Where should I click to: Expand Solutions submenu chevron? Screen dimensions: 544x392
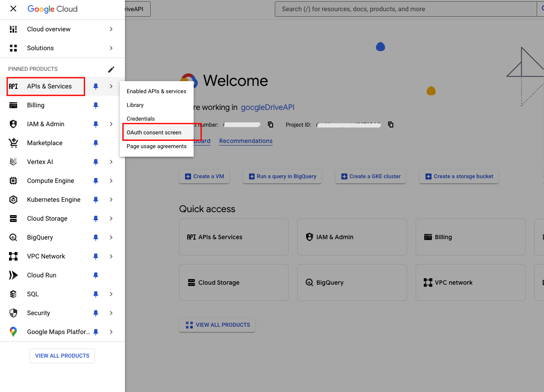point(111,48)
